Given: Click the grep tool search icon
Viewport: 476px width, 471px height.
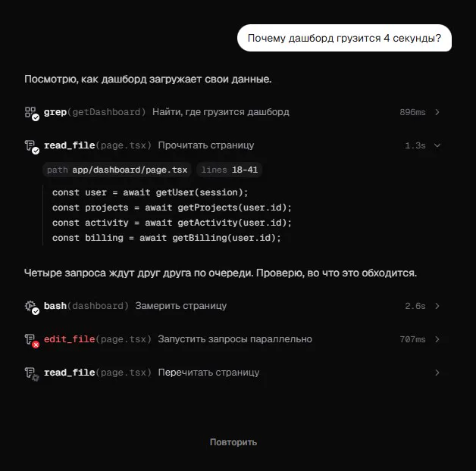Looking at the screenshot, I should tap(32, 113).
